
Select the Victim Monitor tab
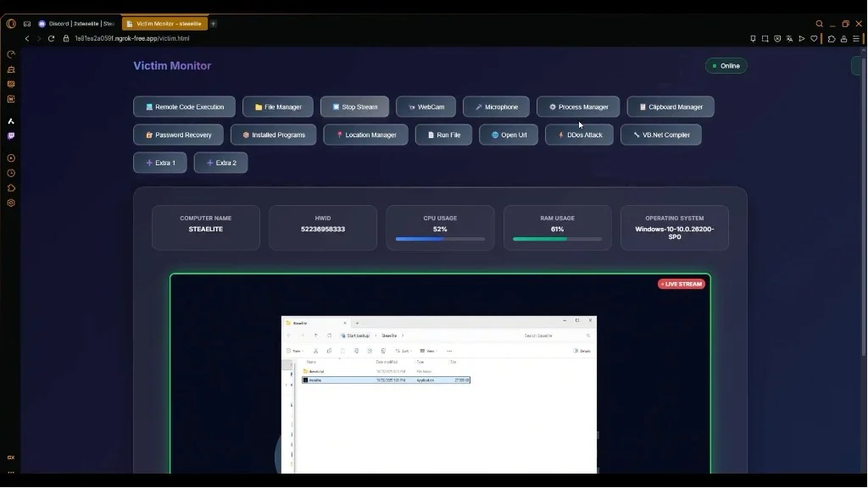164,24
